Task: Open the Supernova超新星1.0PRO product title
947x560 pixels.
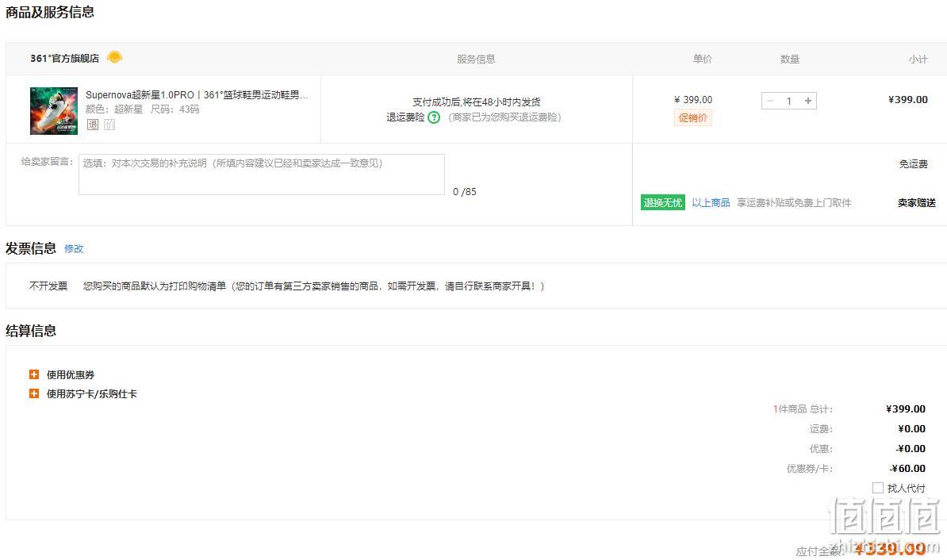Action: [x=197, y=95]
